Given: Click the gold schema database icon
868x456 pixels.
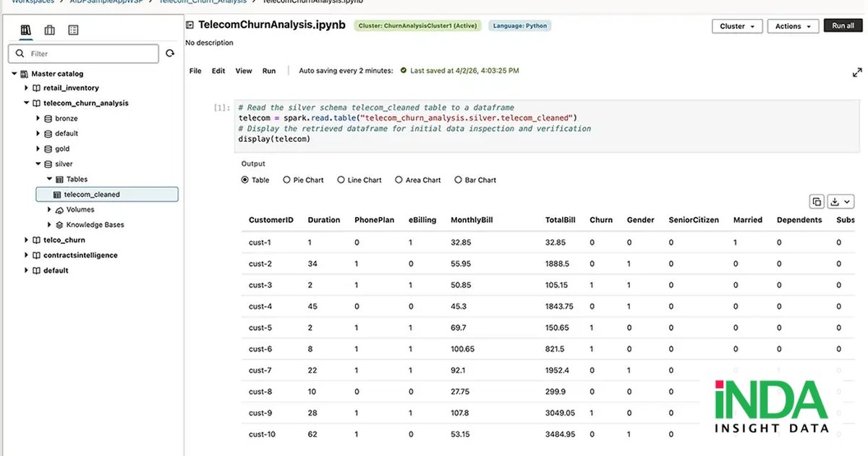Looking at the screenshot, I should point(48,149).
